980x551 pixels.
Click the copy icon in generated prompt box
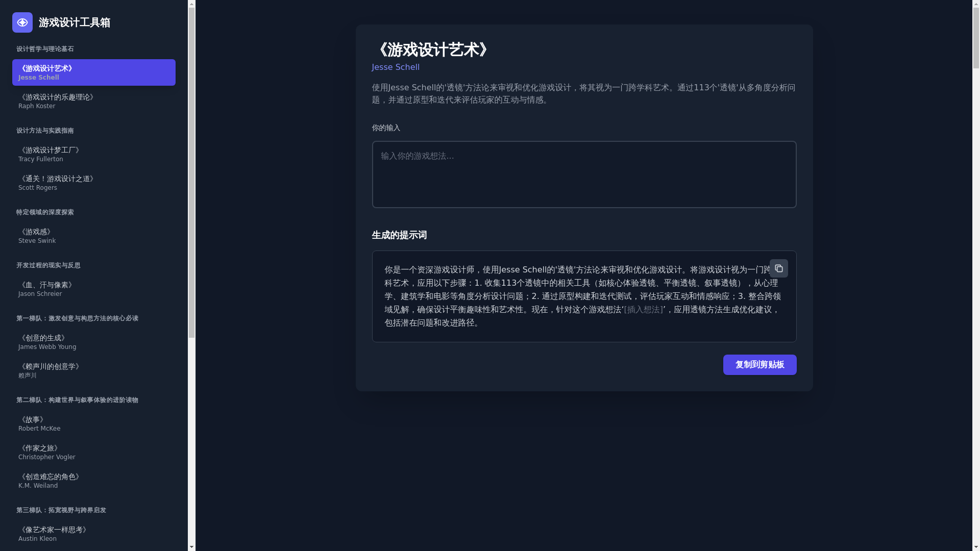pyautogui.click(x=778, y=268)
